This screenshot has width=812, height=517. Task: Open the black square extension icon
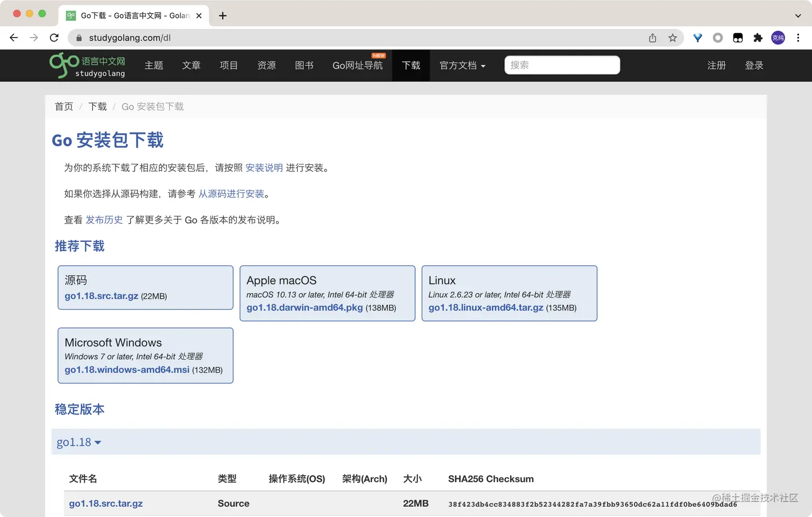click(x=738, y=38)
